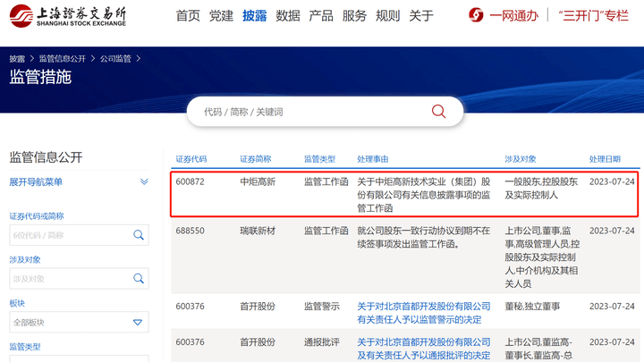Click 监管警示 type in 首开股份 row

[322, 307]
